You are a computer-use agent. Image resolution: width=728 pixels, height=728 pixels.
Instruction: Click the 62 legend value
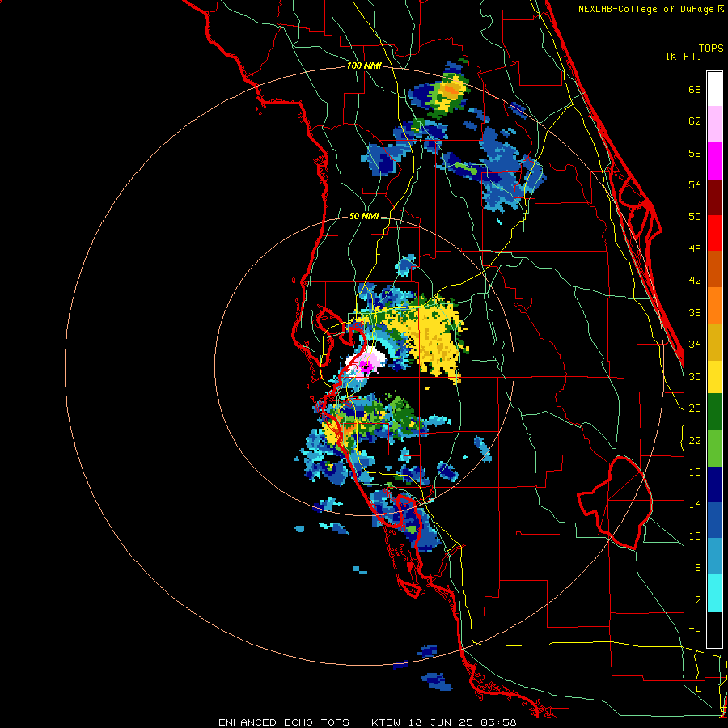(x=695, y=121)
